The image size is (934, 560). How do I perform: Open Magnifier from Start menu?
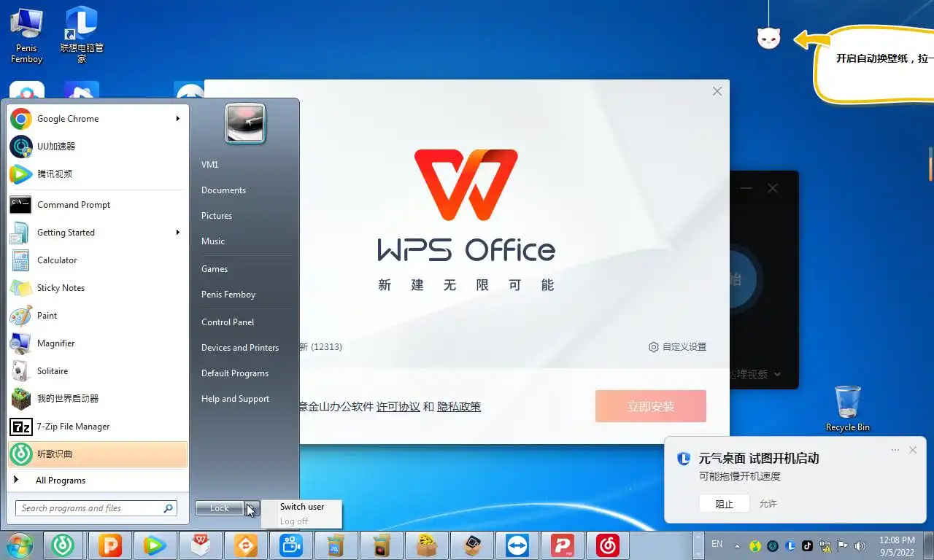[x=98, y=343]
